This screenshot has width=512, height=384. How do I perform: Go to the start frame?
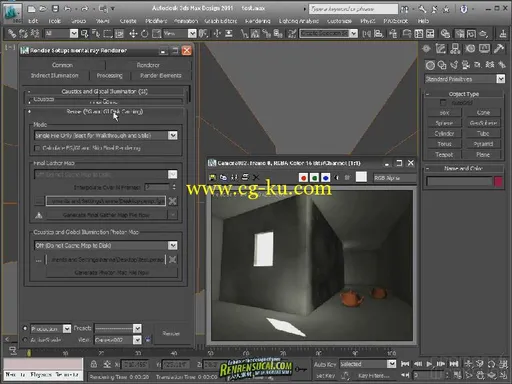[x=405, y=364]
